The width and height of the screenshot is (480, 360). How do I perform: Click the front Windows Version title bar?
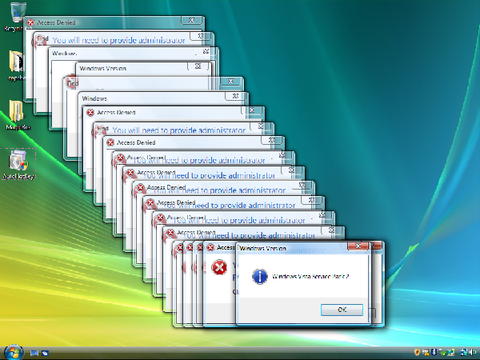pyautogui.click(x=292, y=248)
